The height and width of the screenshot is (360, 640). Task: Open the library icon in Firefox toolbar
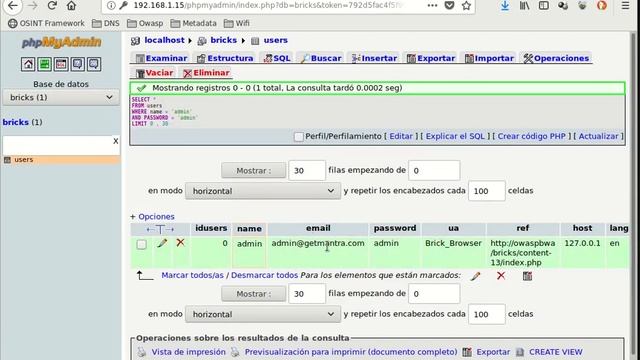click(x=524, y=6)
